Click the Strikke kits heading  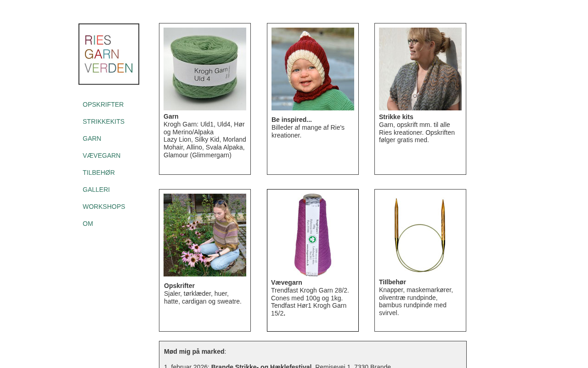[x=396, y=117]
